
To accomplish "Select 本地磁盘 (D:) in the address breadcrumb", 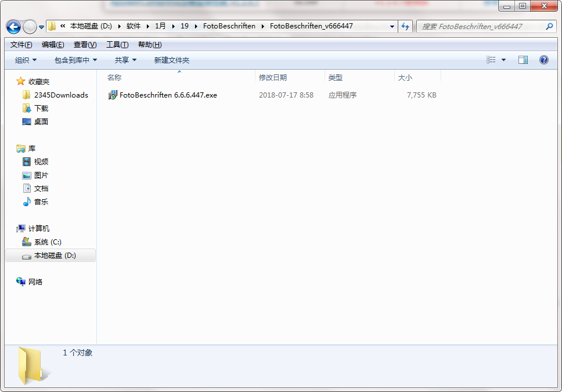I will tap(91, 26).
